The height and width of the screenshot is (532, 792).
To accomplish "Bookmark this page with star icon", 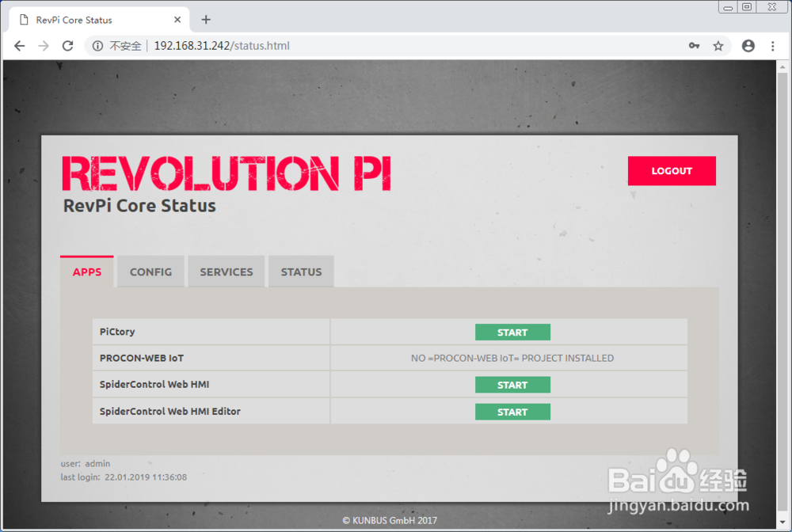I will point(718,46).
